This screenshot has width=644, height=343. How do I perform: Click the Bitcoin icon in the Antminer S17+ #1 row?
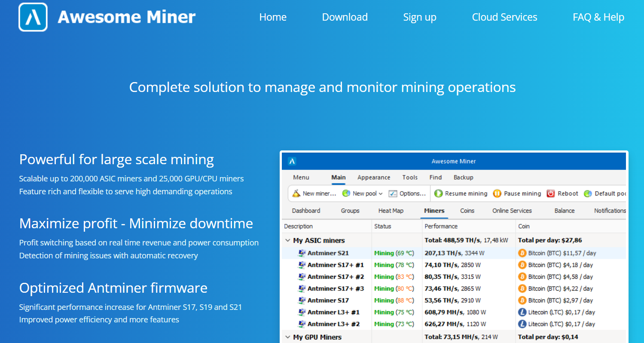pos(522,265)
